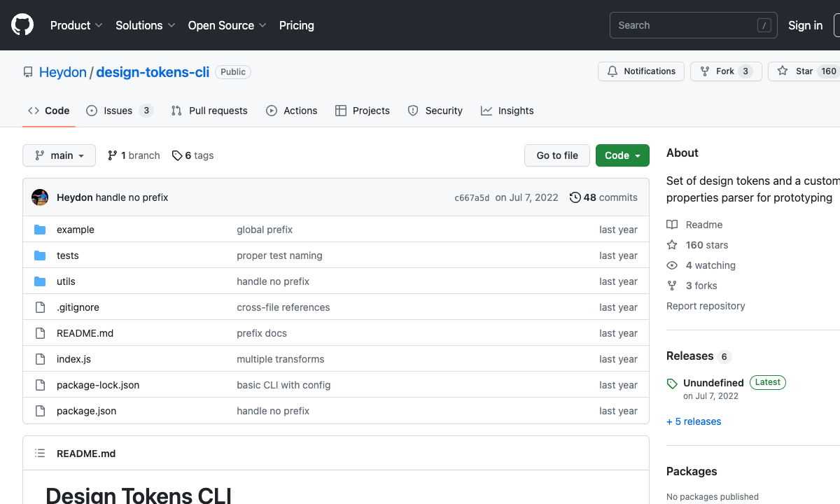The height and width of the screenshot is (504, 840).
Task: Toggle the branch selector on main
Action: [x=59, y=155]
